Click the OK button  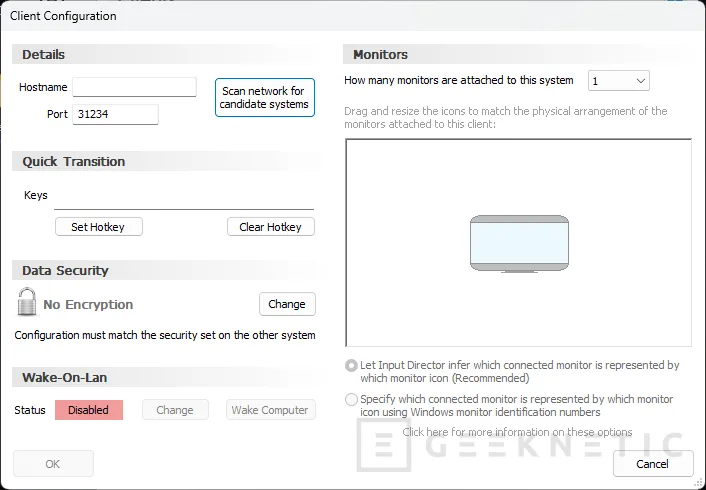tap(53, 463)
